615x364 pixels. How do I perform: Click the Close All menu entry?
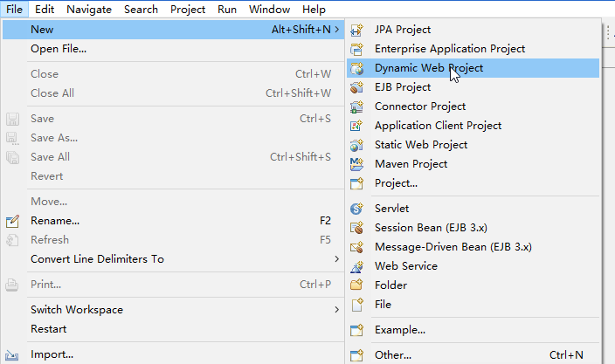(x=173, y=93)
